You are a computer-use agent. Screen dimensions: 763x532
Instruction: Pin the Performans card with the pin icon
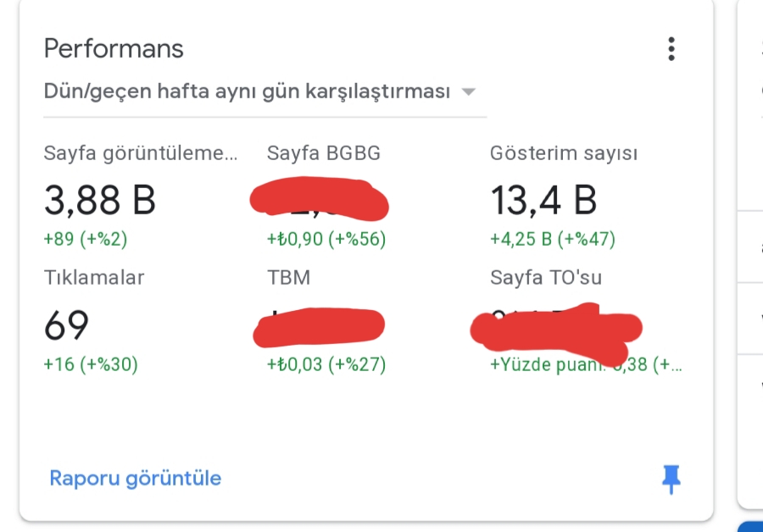point(671,479)
